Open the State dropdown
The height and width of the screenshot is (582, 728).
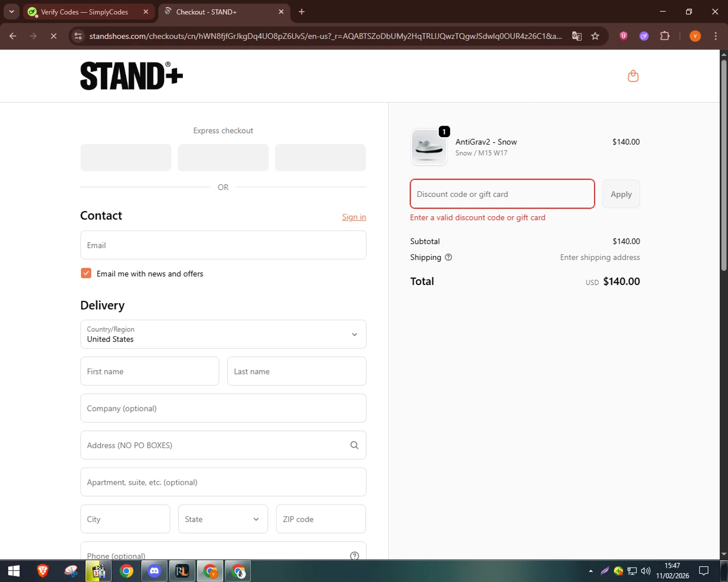tap(223, 519)
